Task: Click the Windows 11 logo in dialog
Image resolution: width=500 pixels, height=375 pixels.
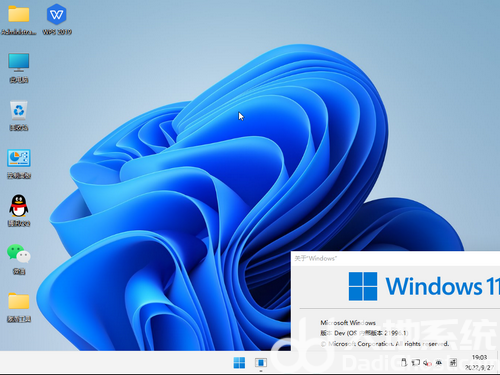Action: click(x=424, y=286)
